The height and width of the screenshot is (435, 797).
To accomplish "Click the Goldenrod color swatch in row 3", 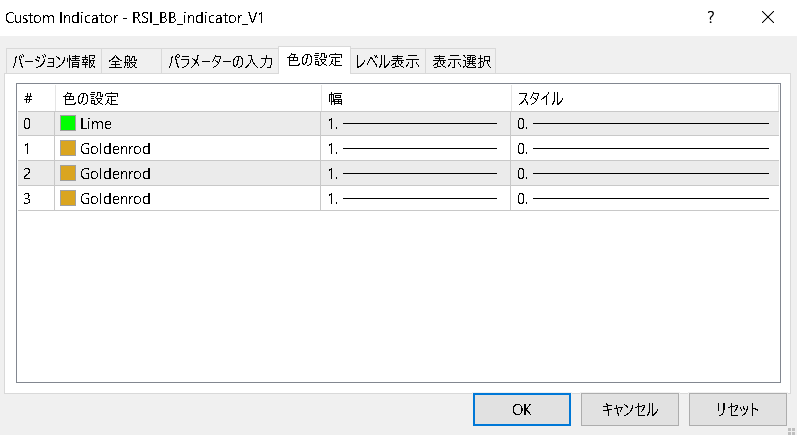I will [68, 199].
